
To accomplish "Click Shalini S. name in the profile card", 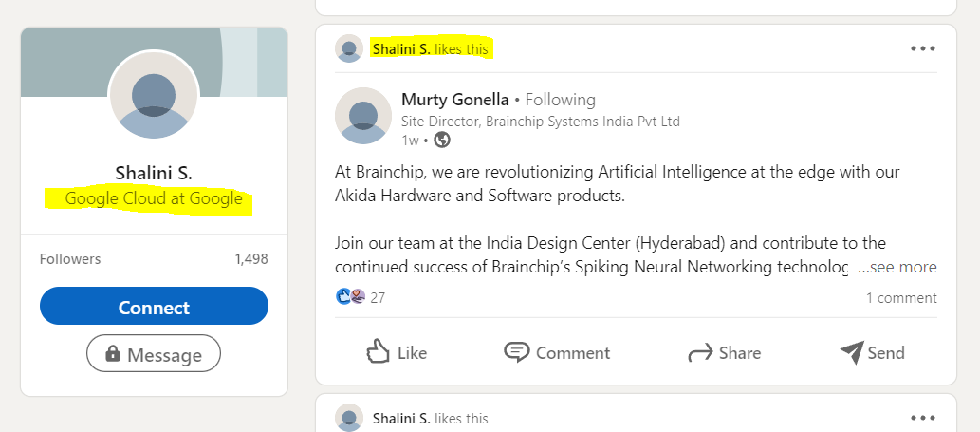I will click(154, 173).
